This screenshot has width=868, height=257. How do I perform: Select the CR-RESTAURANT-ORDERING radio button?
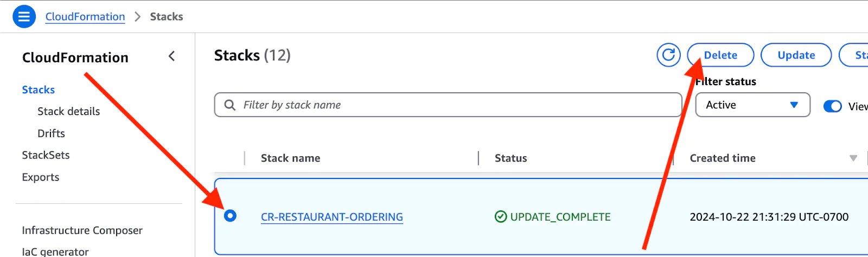coord(230,216)
